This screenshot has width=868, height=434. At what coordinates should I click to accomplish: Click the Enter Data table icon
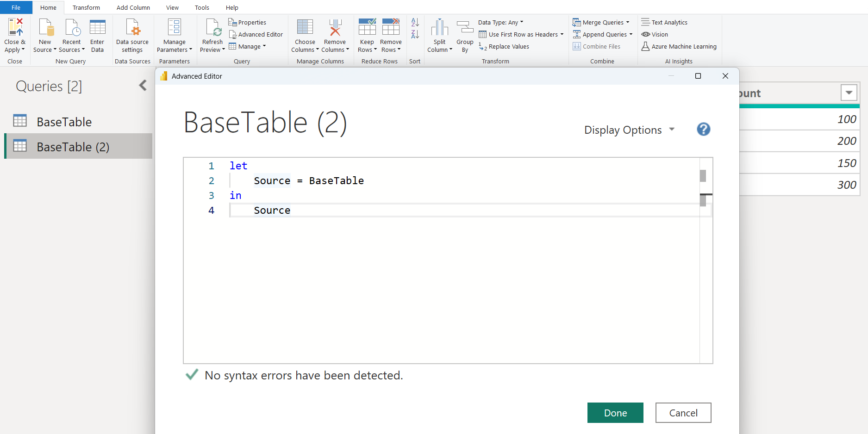tap(97, 28)
